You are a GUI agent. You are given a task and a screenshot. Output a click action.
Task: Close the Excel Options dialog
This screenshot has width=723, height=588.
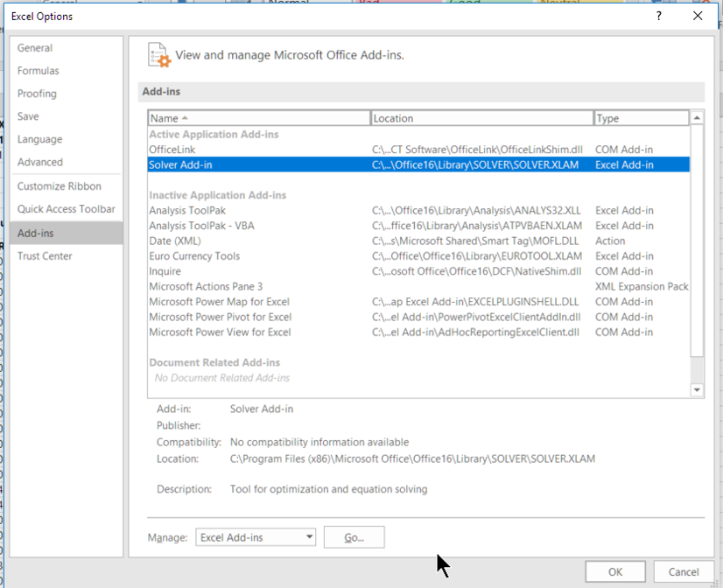pyautogui.click(x=698, y=16)
